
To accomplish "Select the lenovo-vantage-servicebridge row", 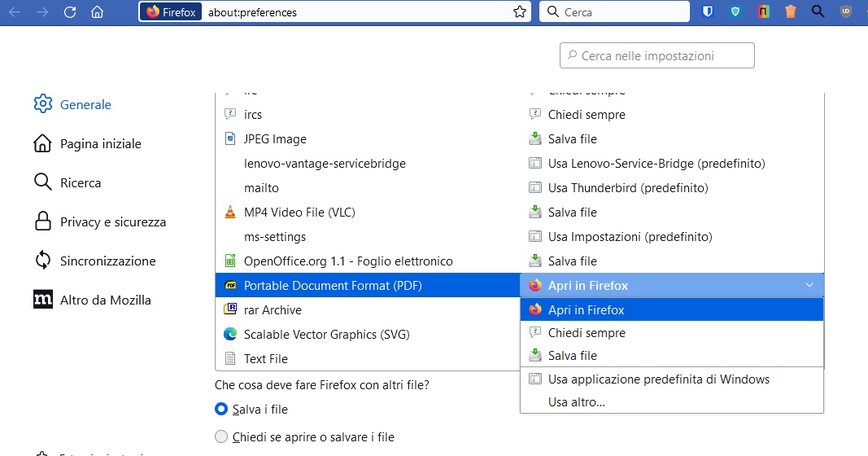I will point(368,164).
